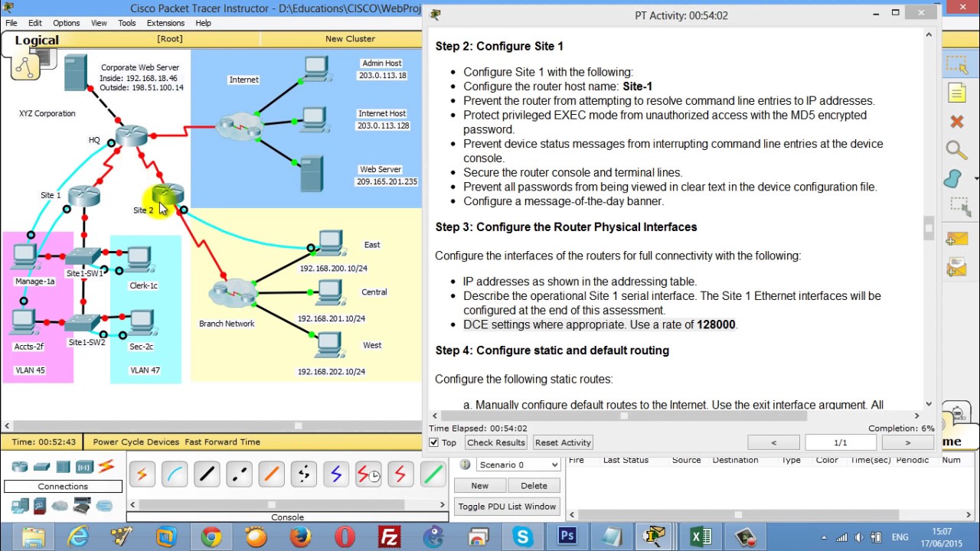Click the [Root] cluster label

point(170,39)
